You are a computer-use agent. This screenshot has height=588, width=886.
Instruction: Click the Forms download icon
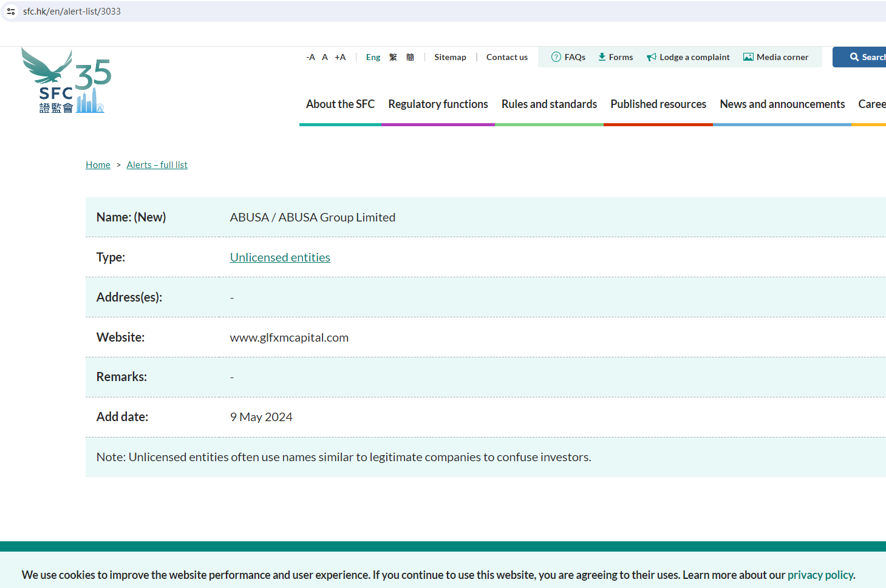point(602,57)
